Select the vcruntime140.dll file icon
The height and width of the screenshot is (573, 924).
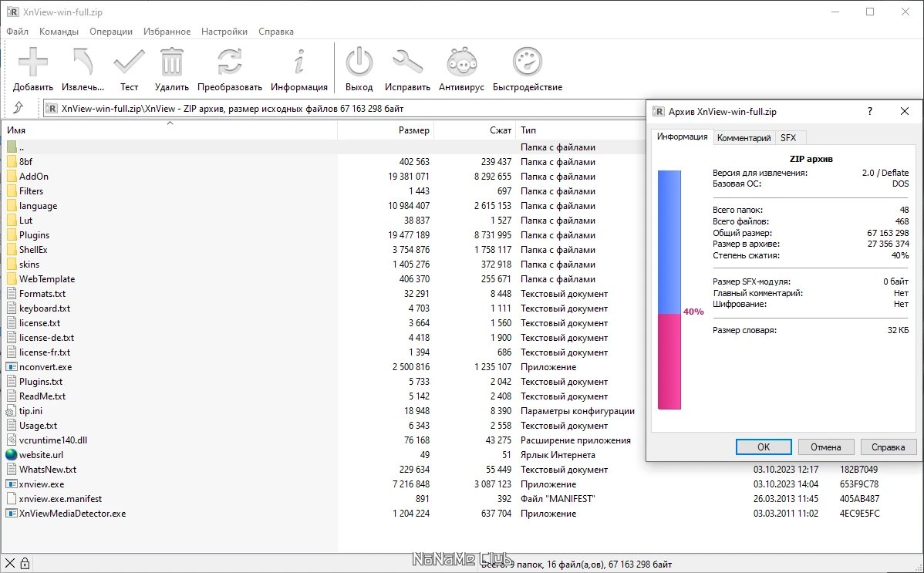[12, 440]
